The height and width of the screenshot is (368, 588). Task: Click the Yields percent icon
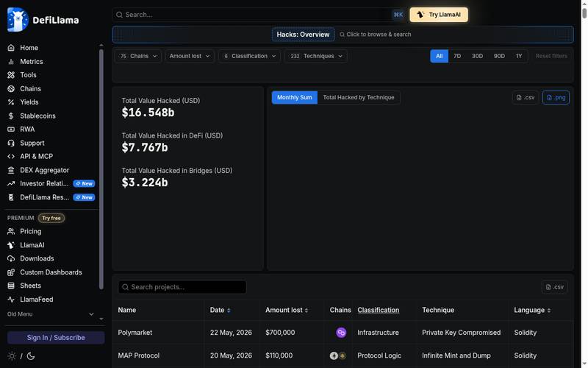[11, 102]
